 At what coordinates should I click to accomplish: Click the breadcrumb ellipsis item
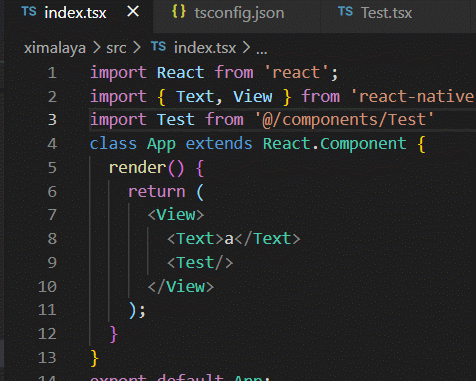click(x=261, y=51)
